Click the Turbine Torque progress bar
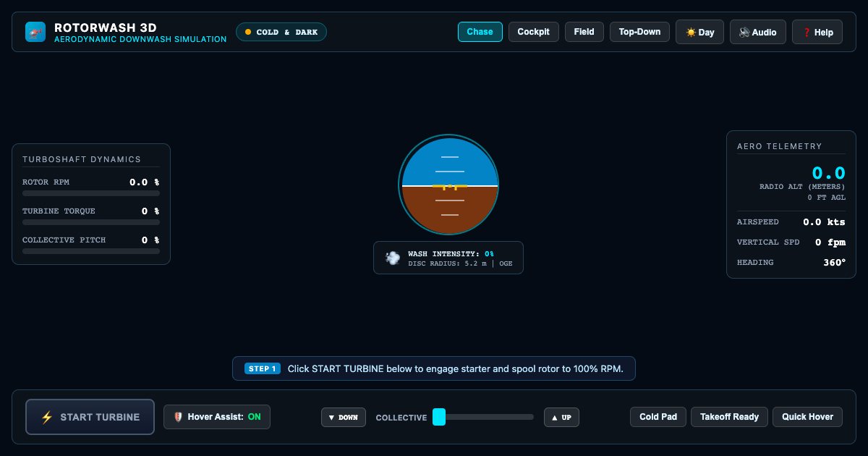The image size is (868, 456). click(91, 222)
